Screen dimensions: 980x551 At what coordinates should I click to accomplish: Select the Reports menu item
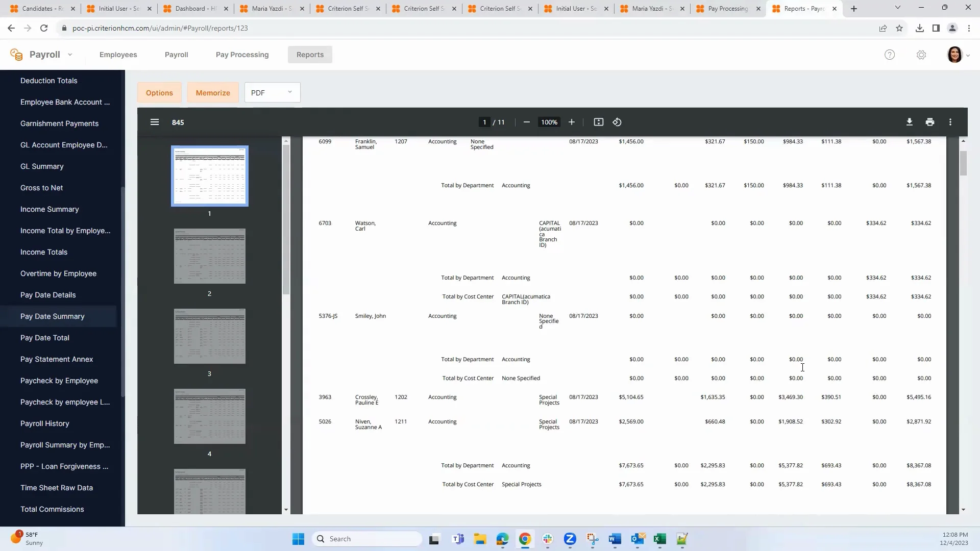pyautogui.click(x=310, y=55)
